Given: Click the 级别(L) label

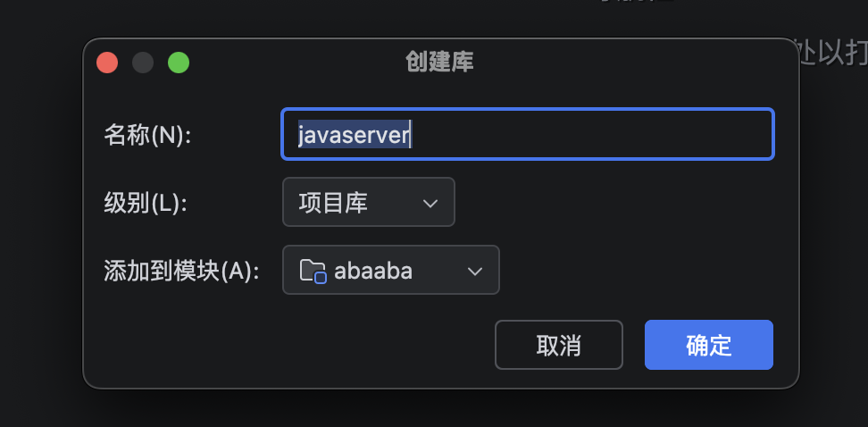Looking at the screenshot, I should (146, 203).
